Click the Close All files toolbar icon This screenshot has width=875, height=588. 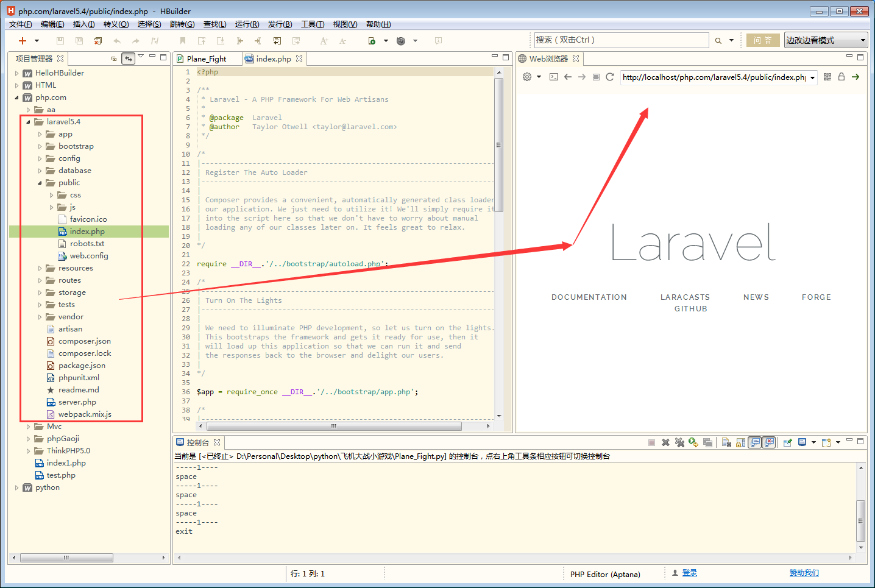[98, 41]
